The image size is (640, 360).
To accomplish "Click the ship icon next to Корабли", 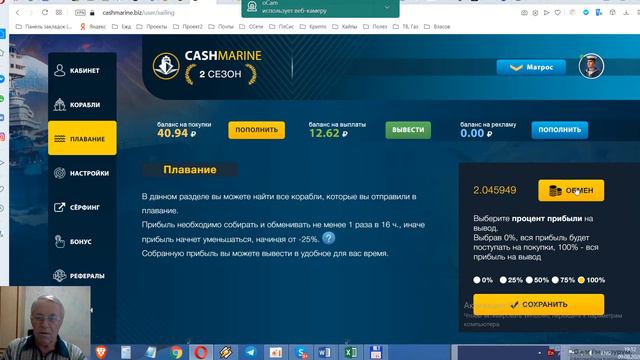I will click(60, 104).
